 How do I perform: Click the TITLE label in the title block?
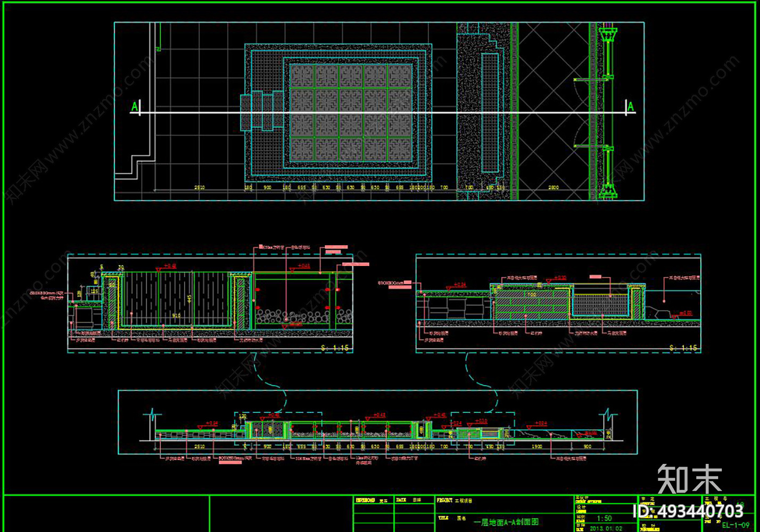tap(443, 518)
